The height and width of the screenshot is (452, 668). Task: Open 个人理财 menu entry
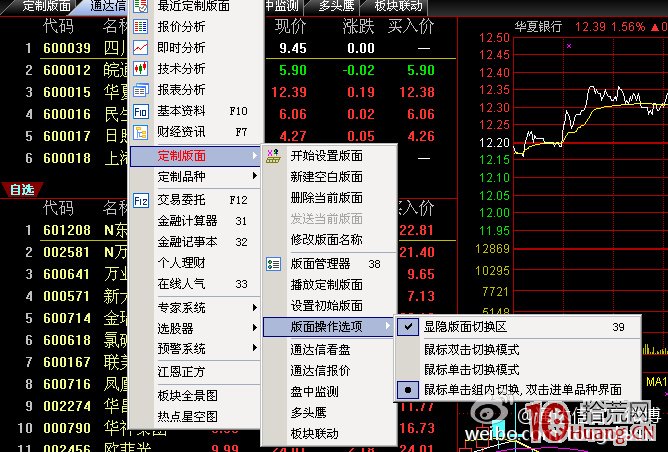pyautogui.click(x=181, y=262)
